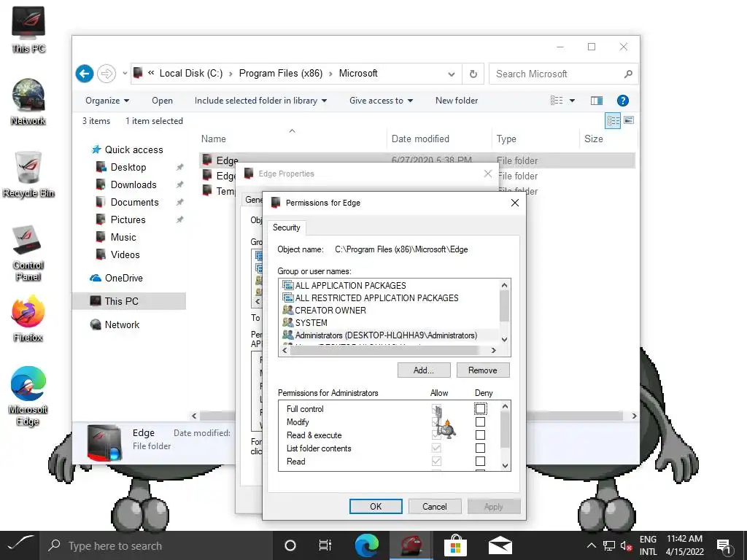Toggle Allow for Read permission
747x560 pixels.
pos(436,461)
